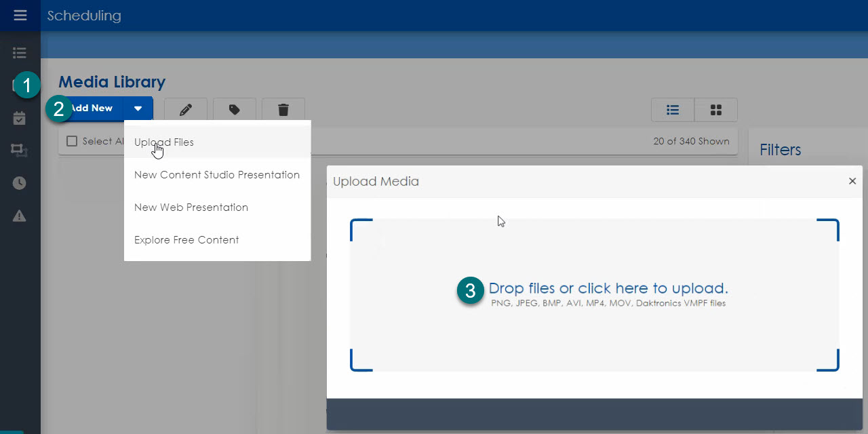The width and height of the screenshot is (868, 434).
Task: Expand the Add New dropdown arrow
Action: [138, 108]
